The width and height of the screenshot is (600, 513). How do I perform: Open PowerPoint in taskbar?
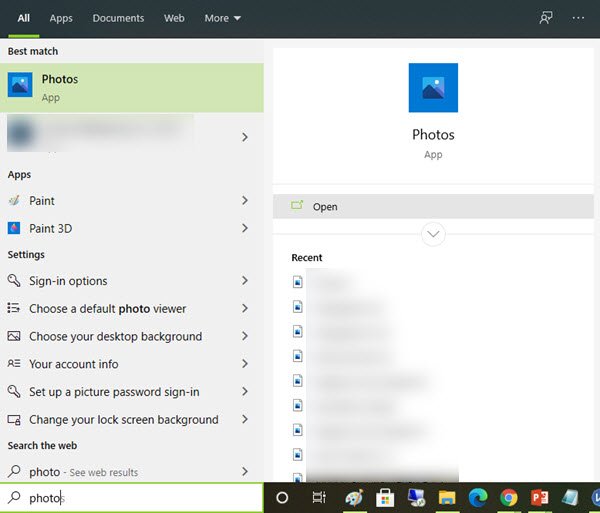point(540,498)
